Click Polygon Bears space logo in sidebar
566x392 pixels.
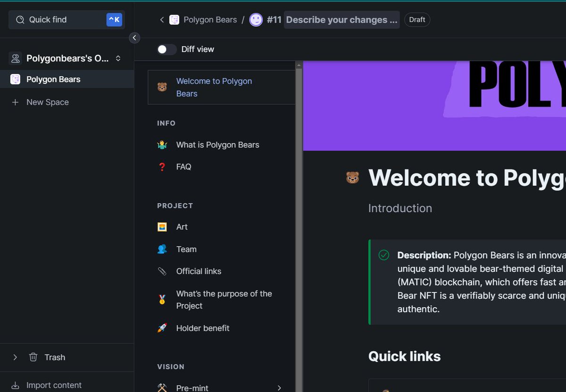tap(16, 79)
